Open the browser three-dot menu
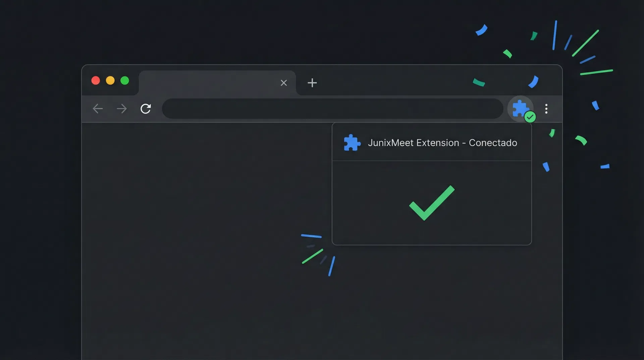This screenshot has height=360, width=644. pos(546,108)
